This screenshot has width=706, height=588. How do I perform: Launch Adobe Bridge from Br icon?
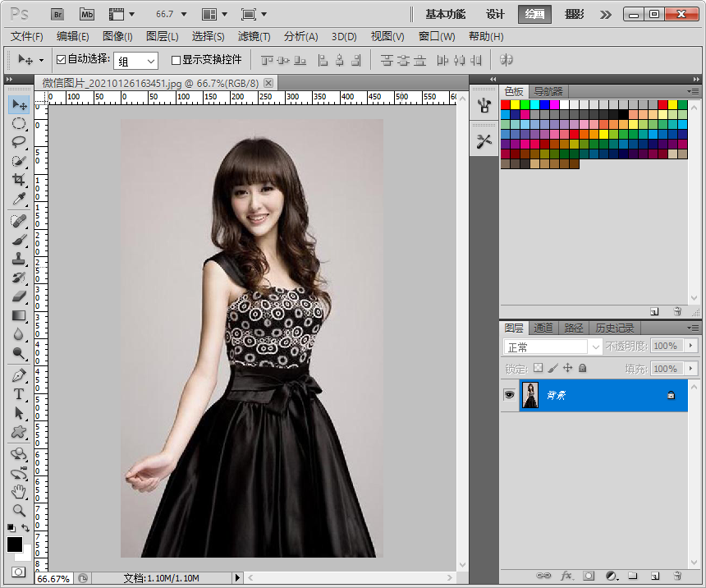(57, 15)
